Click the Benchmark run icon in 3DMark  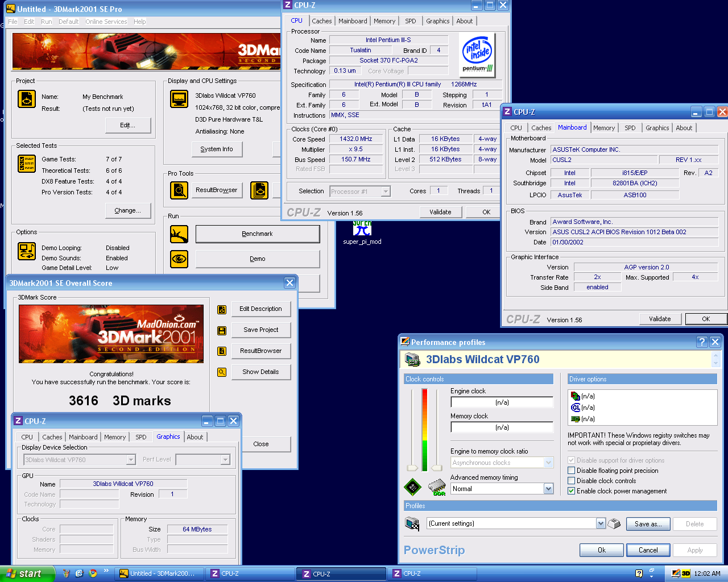pyautogui.click(x=179, y=234)
